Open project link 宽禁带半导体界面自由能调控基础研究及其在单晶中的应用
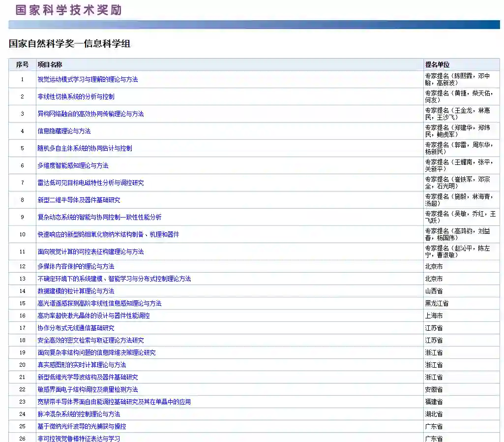The height and width of the screenshot is (442, 504). tap(114, 402)
